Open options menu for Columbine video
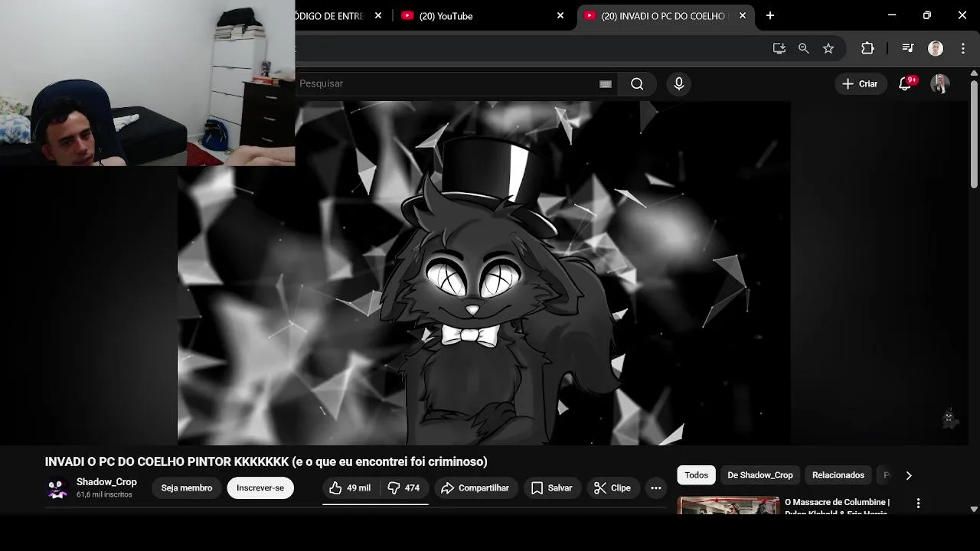980x551 pixels. click(918, 504)
